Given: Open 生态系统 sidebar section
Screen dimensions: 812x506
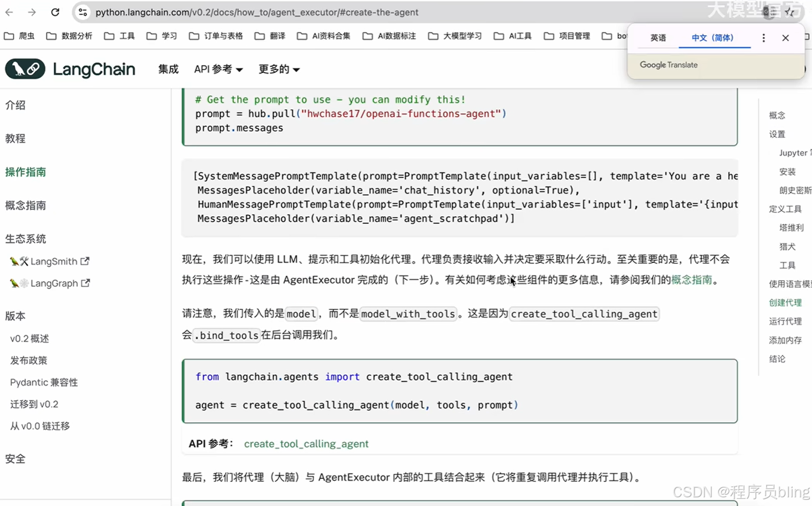Looking at the screenshot, I should [26, 239].
